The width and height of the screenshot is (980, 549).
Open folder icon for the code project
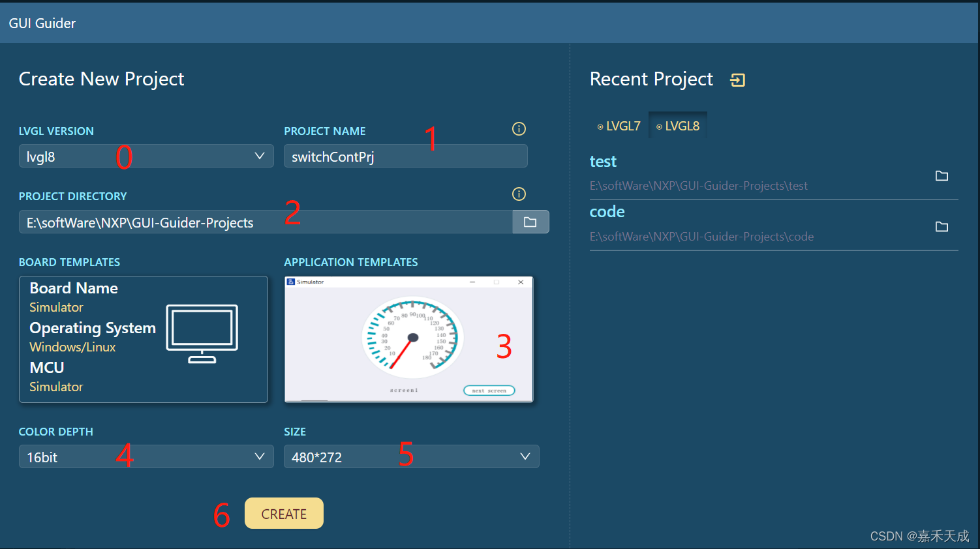[x=942, y=226]
